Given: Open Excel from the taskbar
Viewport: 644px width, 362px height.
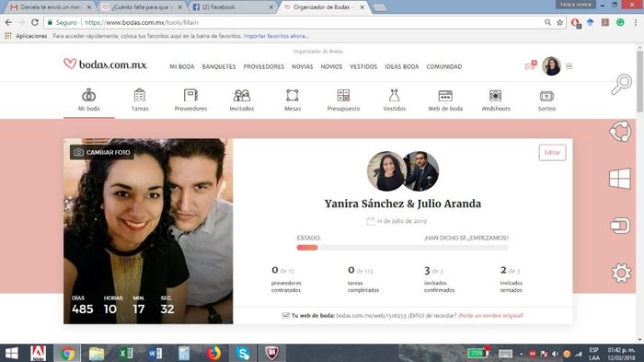Looking at the screenshot, I should click(126, 354).
